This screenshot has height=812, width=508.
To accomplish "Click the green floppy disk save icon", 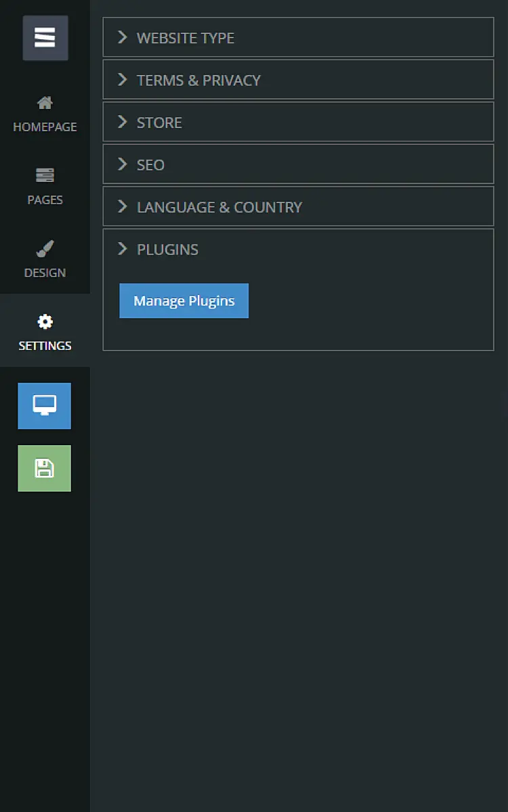I will tap(45, 468).
